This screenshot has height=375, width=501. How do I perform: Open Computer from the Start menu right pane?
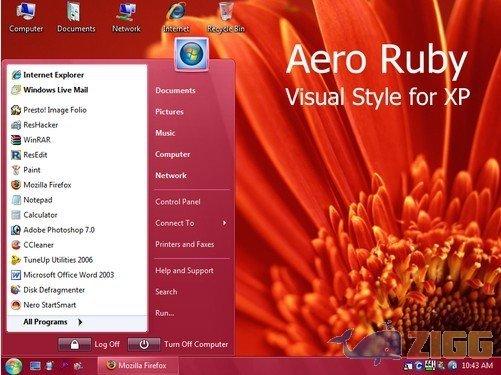(173, 154)
